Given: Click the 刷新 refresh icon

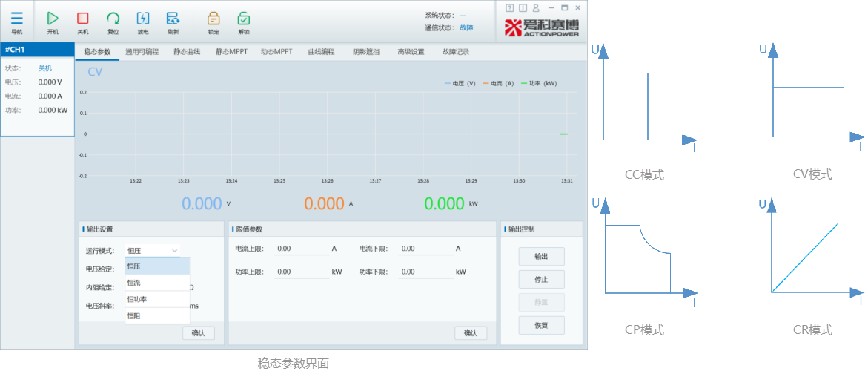Looking at the screenshot, I should 173,19.
